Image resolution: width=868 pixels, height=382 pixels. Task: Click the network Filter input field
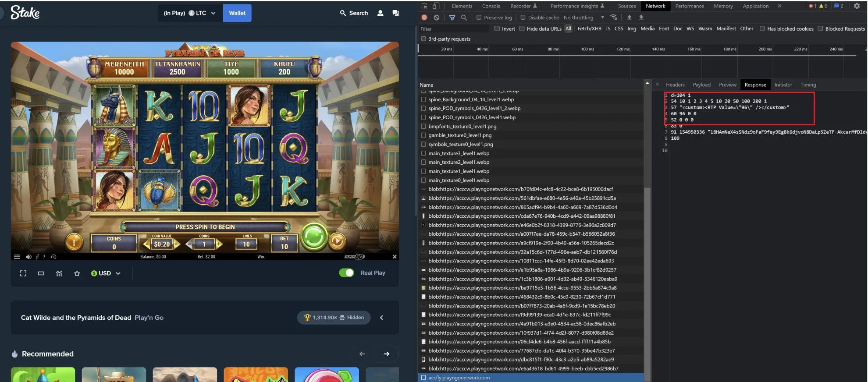tap(453, 29)
